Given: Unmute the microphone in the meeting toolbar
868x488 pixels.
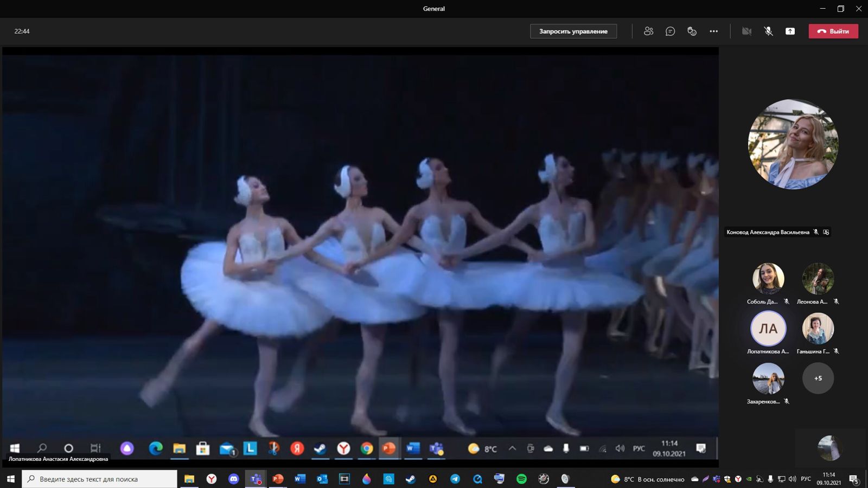Looking at the screenshot, I should (768, 31).
